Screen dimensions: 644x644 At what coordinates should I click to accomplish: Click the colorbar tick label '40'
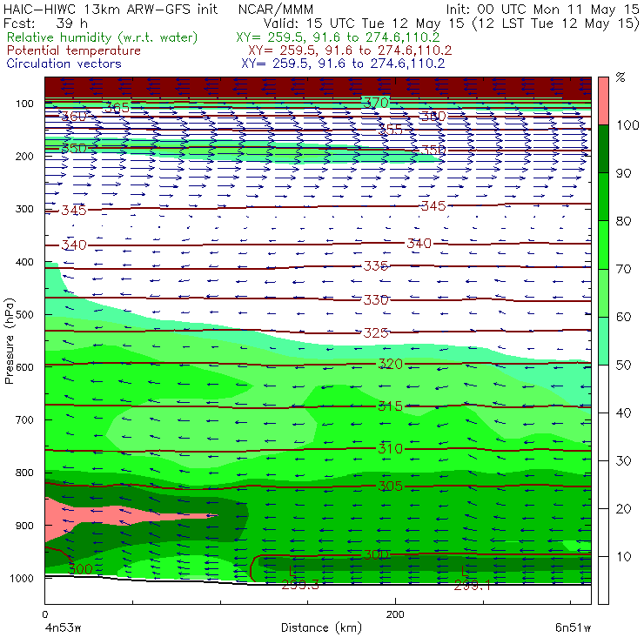coord(623,413)
